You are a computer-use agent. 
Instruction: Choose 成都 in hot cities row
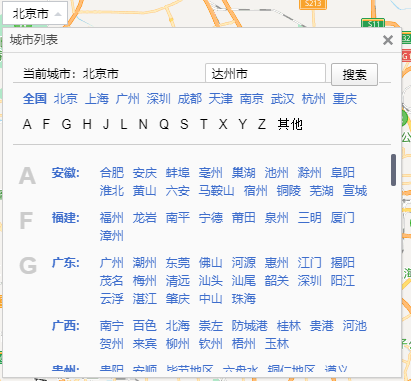coord(190,99)
